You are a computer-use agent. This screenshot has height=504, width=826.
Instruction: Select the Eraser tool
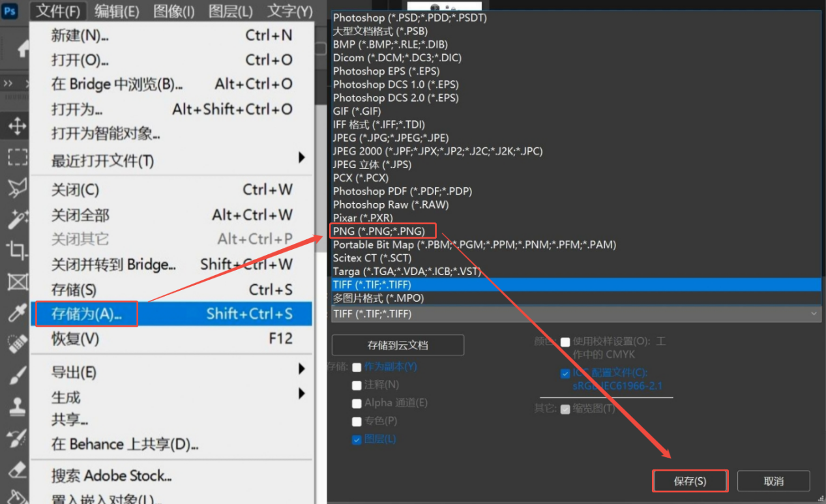pyautogui.click(x=17, y=469)
